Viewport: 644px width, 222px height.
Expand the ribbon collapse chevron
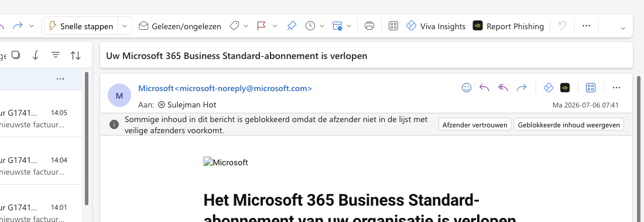(x=623, y=28)
